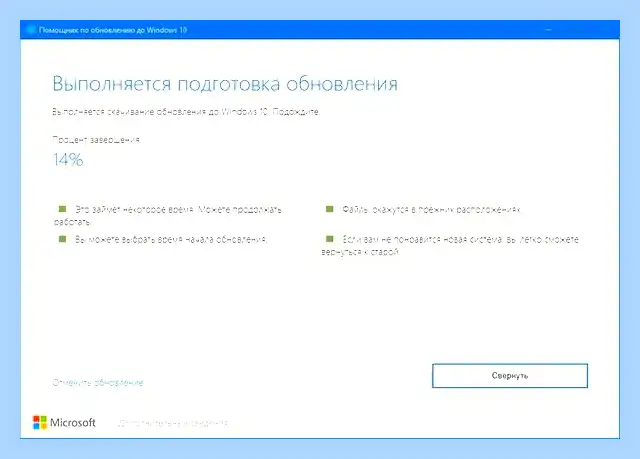Select the 14% completion value

(x=68, y=160)
